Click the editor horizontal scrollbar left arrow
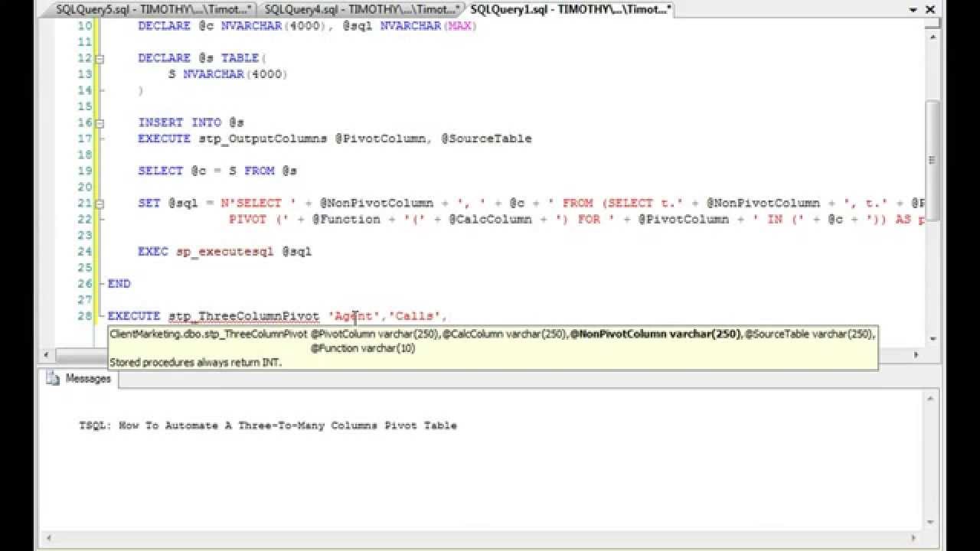This screenshot has height=551, width=980. pos(45,355)
